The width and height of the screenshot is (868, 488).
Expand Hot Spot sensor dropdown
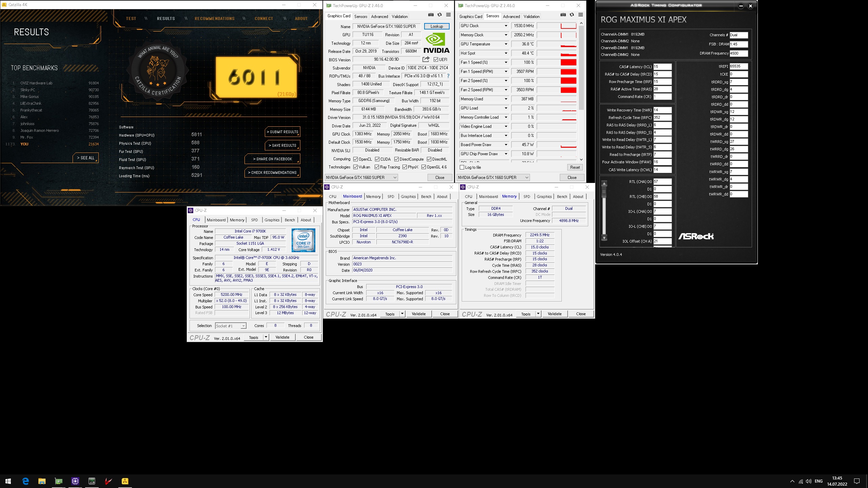pyautogui.click(x=506, y=53)
